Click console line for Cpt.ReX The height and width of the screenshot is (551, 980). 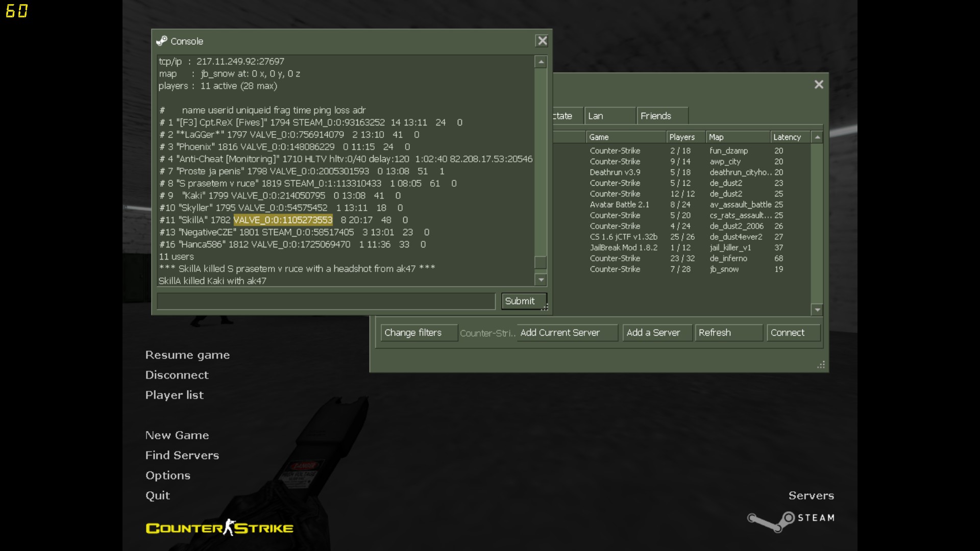coord(311,122)
